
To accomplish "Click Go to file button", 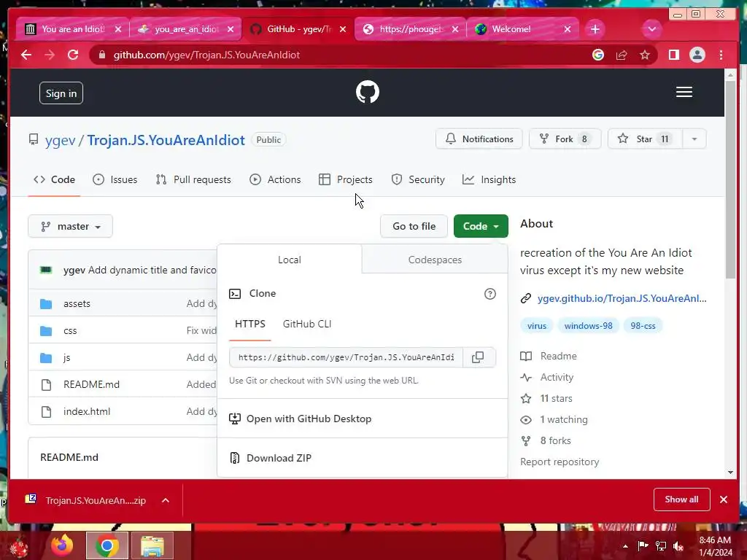I will pyautogui.click(x=414, y=226).
